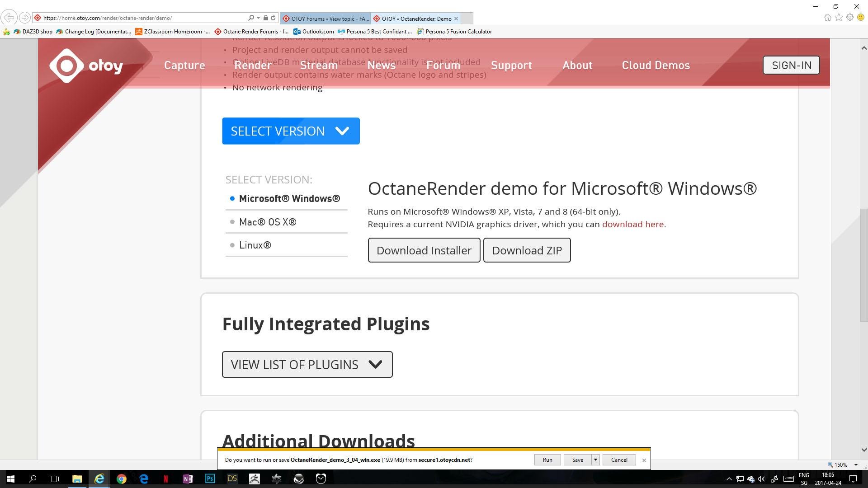Click the smiley feedback icon
Viewport: 868px width, 488px height.
(861, 18)
